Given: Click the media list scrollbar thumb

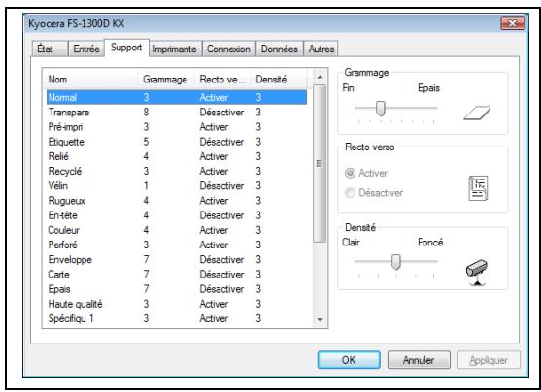Looking at the screenshot, I should click(x=320, y=163).
